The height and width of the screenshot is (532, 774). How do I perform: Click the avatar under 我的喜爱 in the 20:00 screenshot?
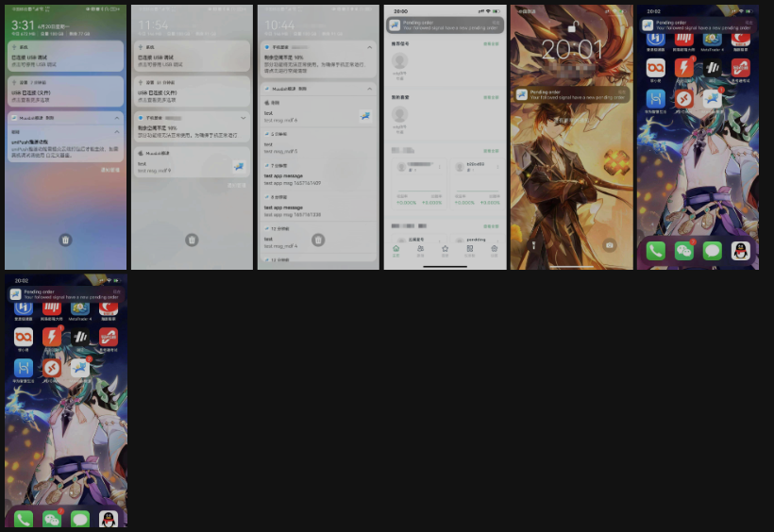(400, 114)
